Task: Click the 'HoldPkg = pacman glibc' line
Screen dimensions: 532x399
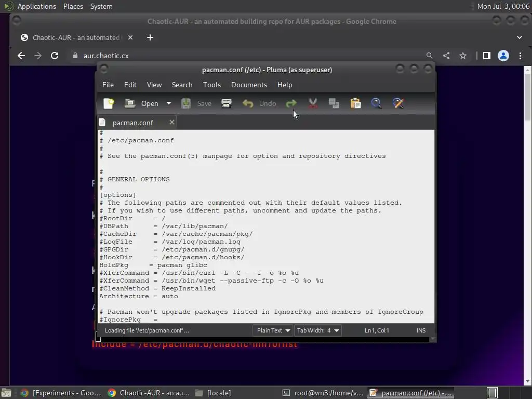Action: [x=153, y=265]
